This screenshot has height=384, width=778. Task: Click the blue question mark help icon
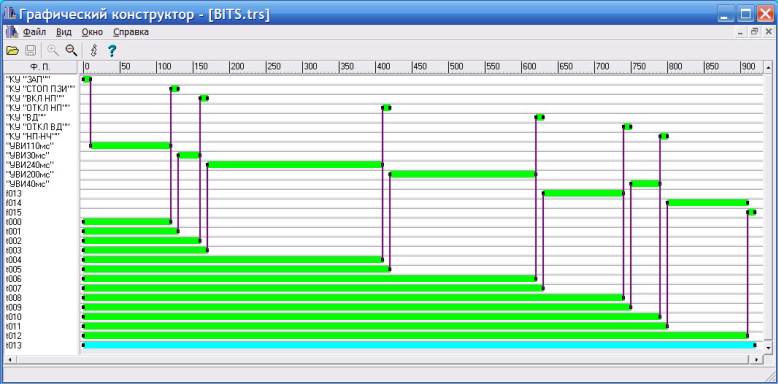(x=112, y=50)
